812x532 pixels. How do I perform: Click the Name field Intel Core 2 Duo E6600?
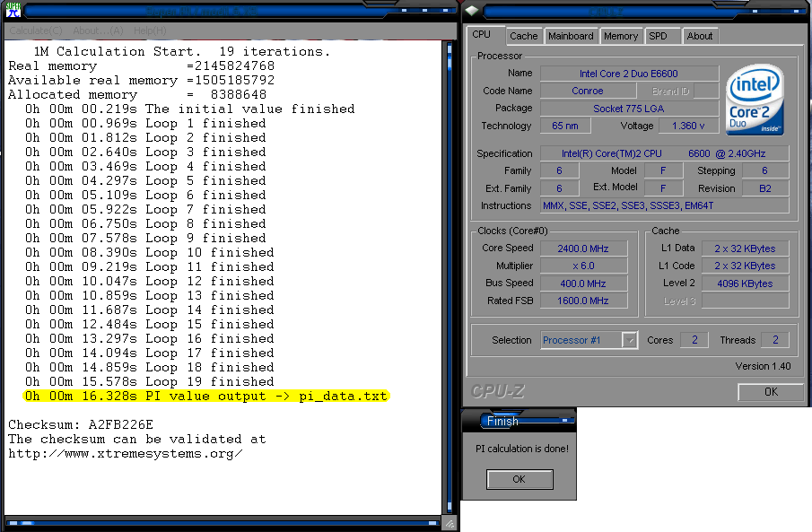coord(629,74)
